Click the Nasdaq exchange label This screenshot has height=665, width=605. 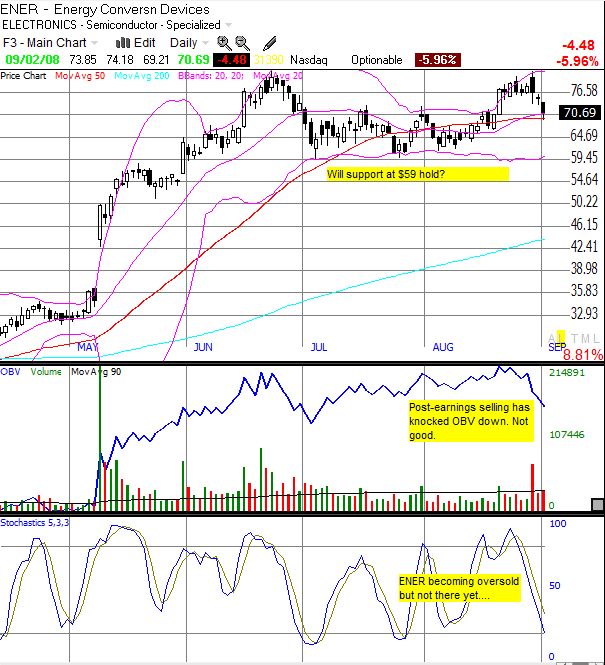(309, 60)
